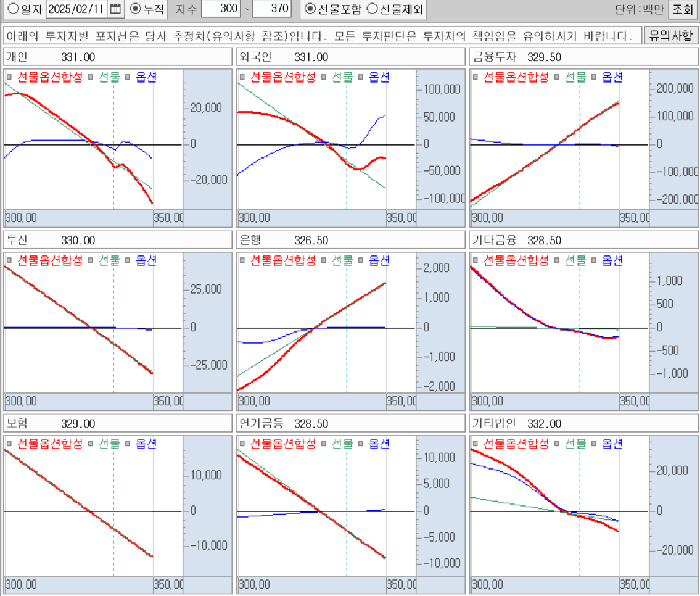Open the calendar date picker icon

coord(115,9)
